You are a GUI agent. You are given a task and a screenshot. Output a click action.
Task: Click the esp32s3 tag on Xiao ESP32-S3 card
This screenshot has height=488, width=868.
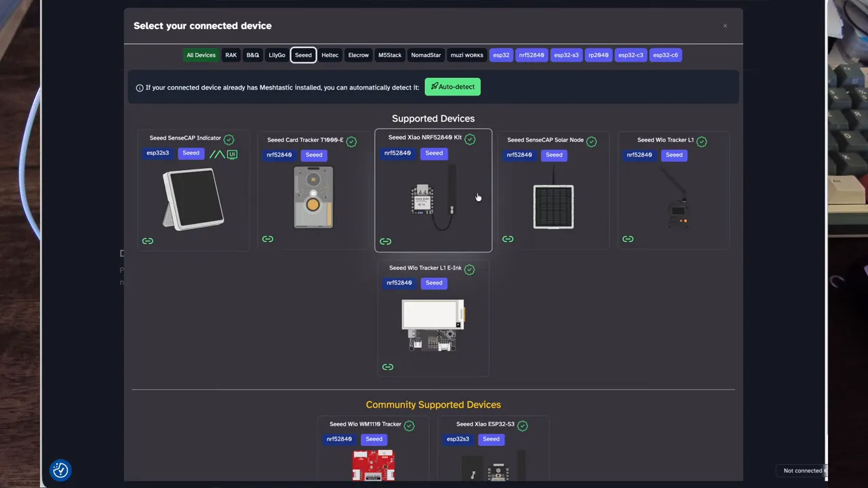458,439
